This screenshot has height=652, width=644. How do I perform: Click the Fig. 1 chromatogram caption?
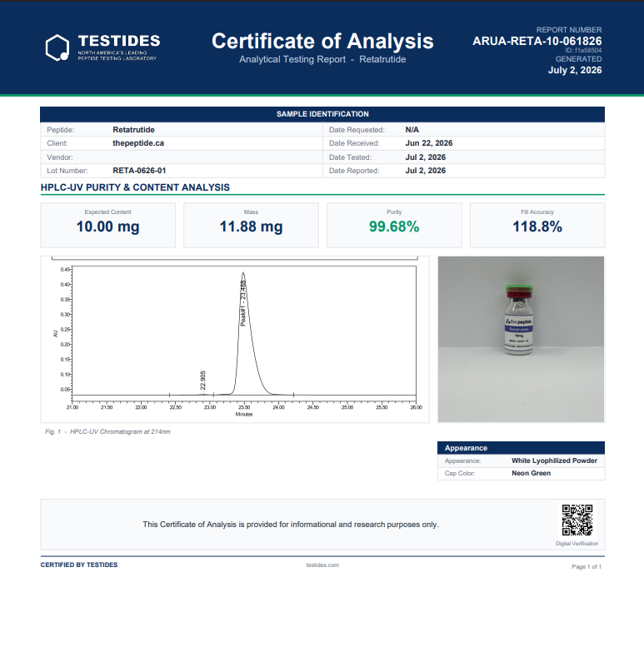pyautogui.click(x=107, y=431)
